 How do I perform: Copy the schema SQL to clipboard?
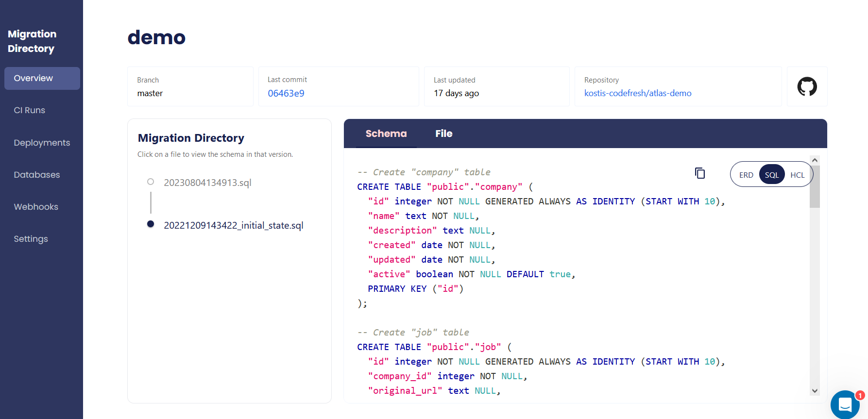pos(700,173)
